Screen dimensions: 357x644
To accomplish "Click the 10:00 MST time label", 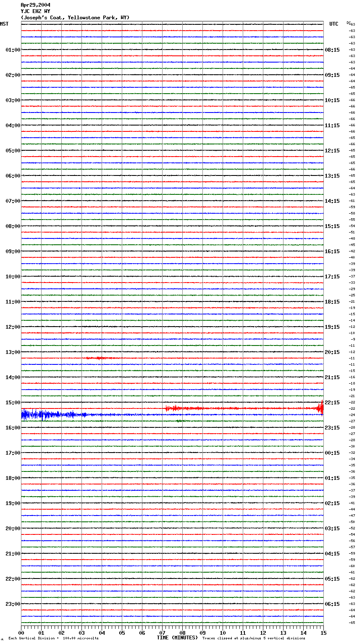I will point(13,277).
